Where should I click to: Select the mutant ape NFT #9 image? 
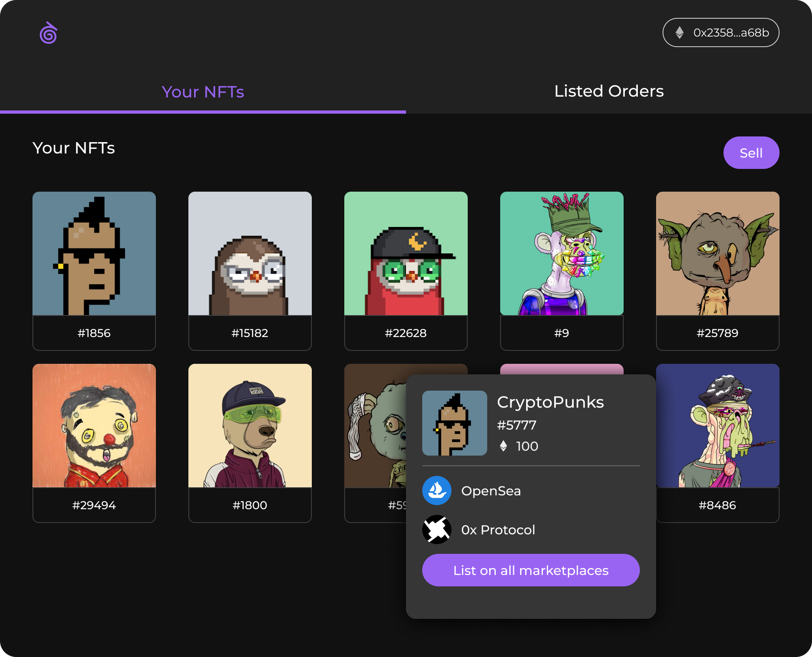tap(562, 253)
